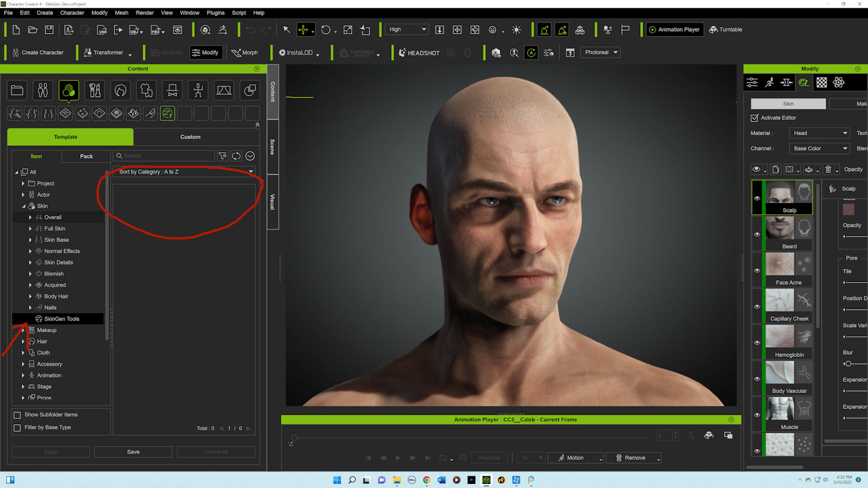Screen dimensions: 868x488
Task: Hide the Muscle layer eye icon
Action: click(757, 415)
